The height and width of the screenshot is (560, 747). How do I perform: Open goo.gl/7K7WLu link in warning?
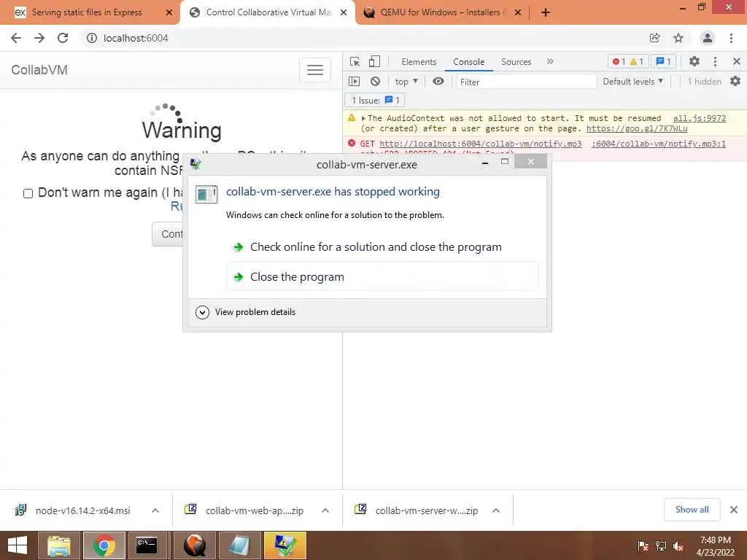click(x=637, y=128)
